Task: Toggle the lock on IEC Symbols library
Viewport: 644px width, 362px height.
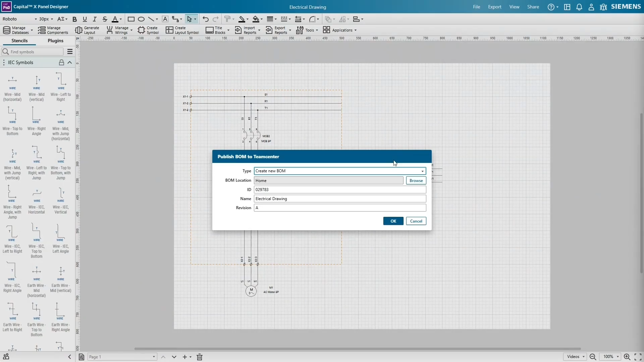Action: tap(61, 62)
